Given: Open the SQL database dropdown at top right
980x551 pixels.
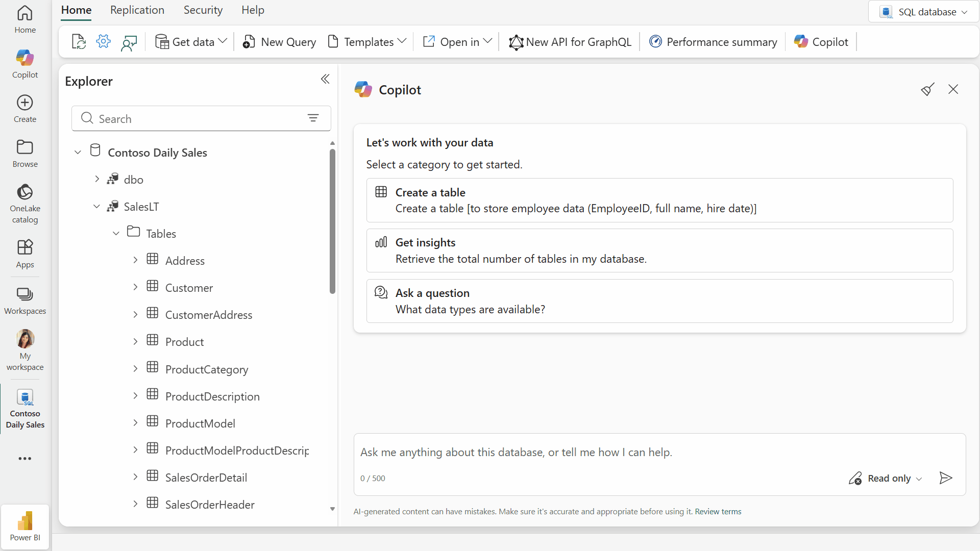Looking at the screenshot, I should click(x=965, y=11).
